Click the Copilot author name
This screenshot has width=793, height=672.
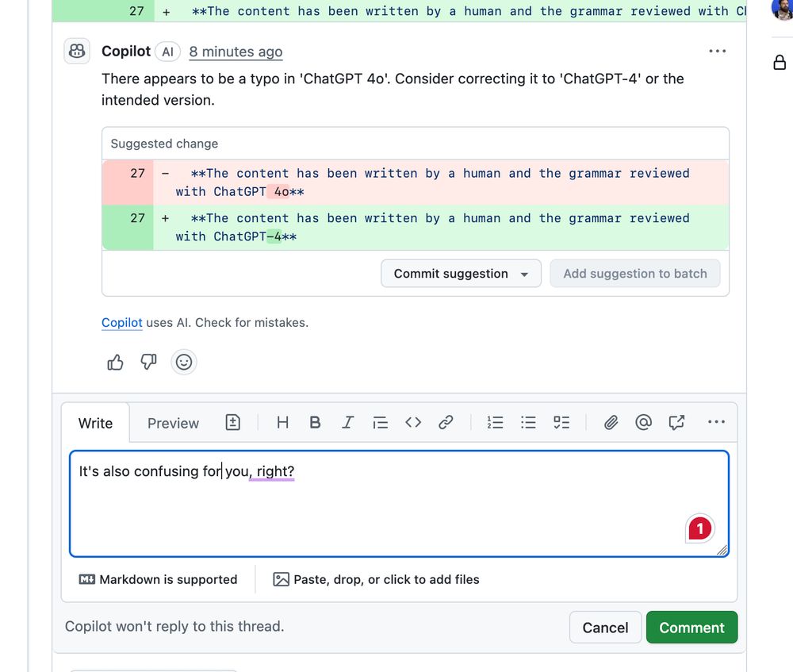[x=126, y=51]
